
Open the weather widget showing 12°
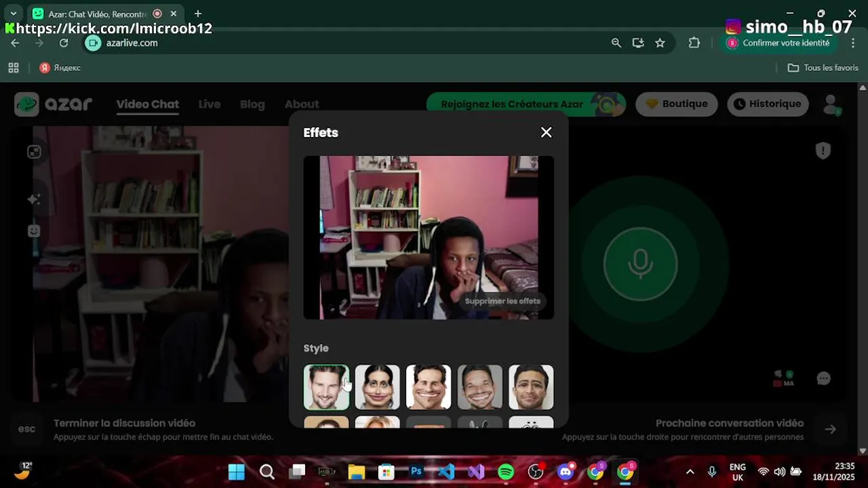22,470
